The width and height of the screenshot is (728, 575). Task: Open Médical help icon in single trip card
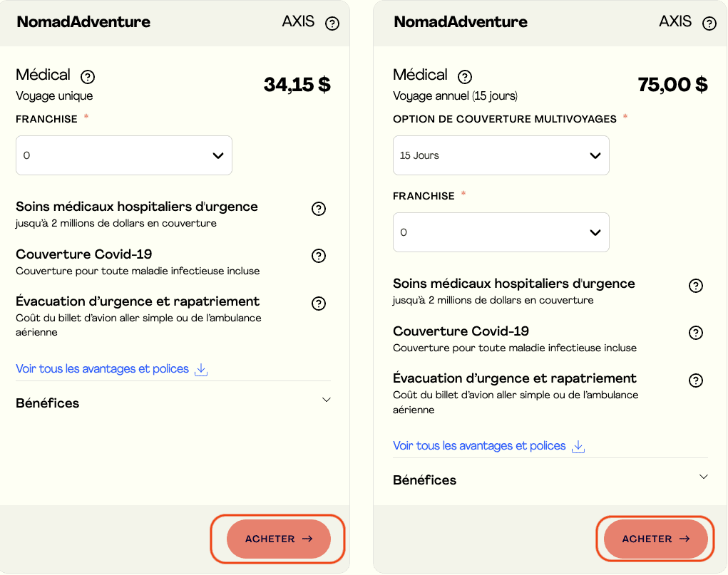click(88, 76)
